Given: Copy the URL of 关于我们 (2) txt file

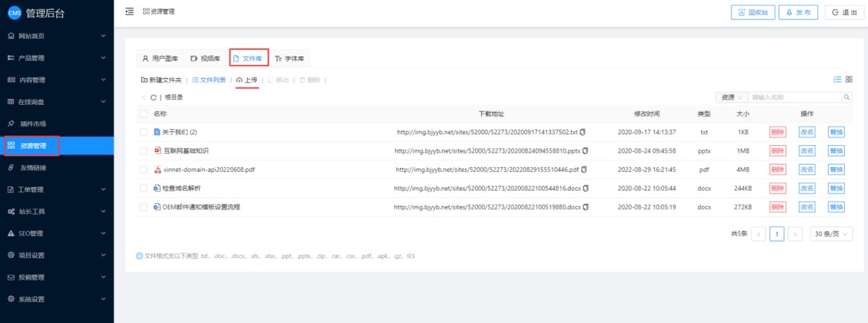Looking at the screenshot, I should (x=582, y=132).
